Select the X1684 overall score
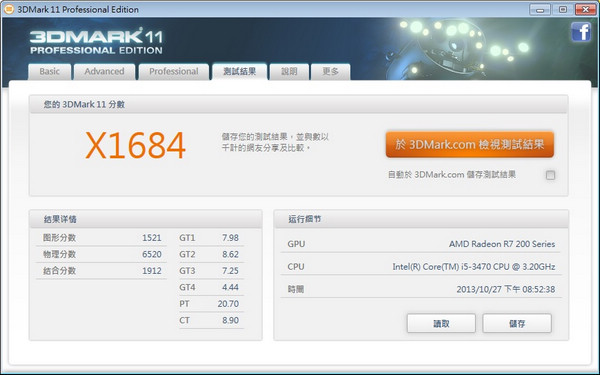 (x=135, y=145)
